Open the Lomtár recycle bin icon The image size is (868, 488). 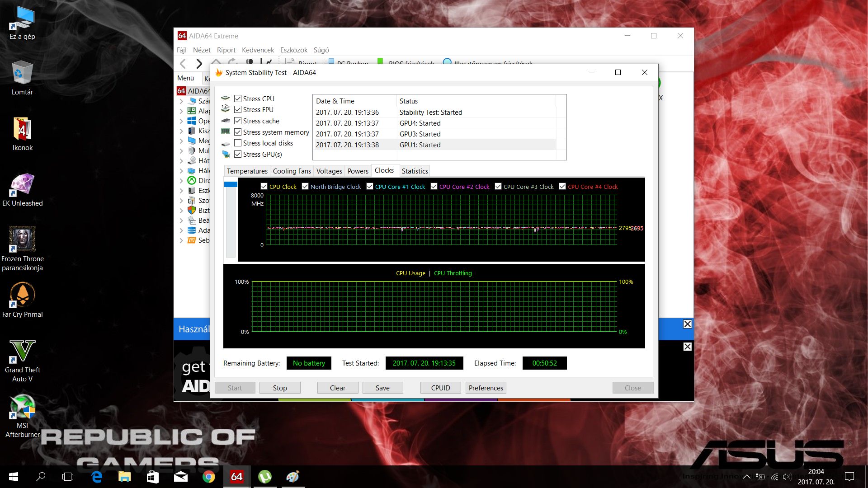pos(22,78)
